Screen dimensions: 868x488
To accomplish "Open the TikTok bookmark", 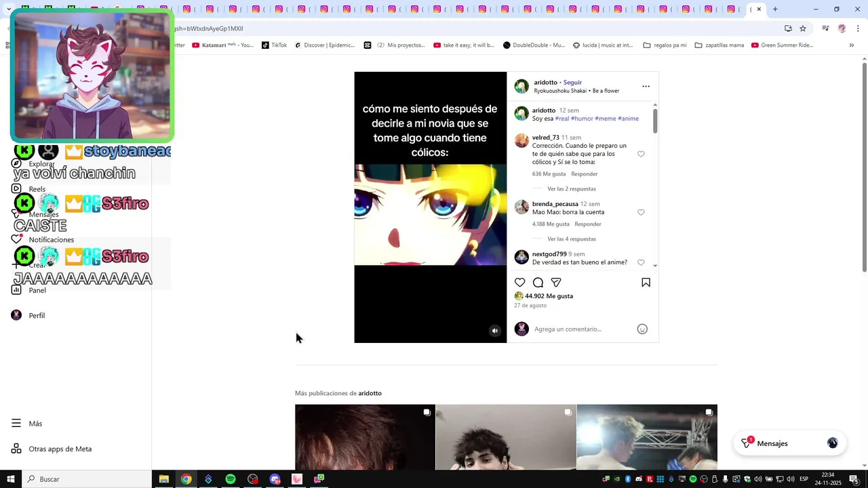I will [x=274, y=45].
